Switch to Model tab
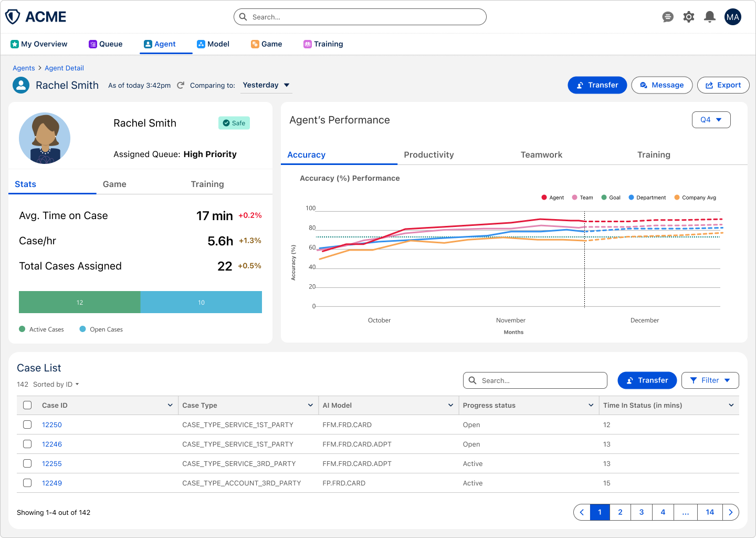Screen dimensions: 756x538 pos(213,44)
